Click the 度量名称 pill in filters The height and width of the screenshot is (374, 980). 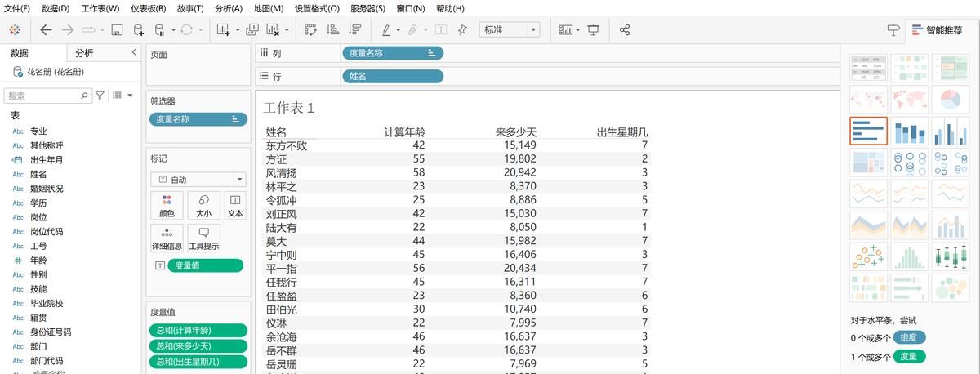[198, 118]
